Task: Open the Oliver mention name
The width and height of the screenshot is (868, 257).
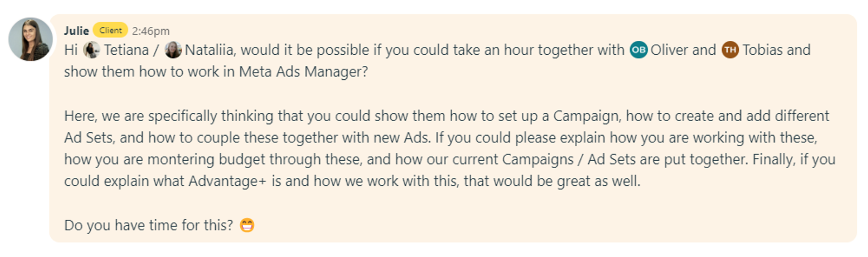Action: [x=669, y=50]
